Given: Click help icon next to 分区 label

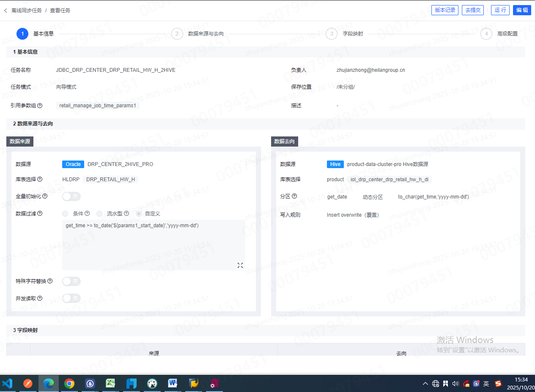Looking at the screenshot, I should tap(294, 196).
